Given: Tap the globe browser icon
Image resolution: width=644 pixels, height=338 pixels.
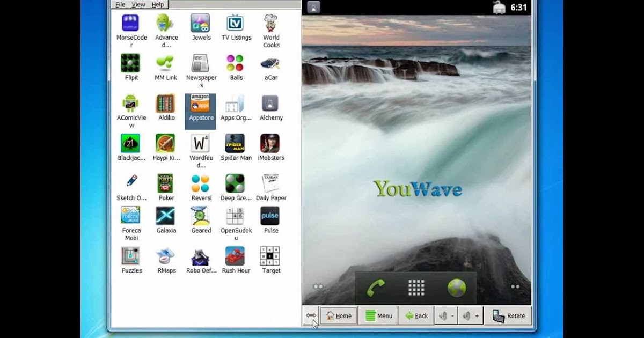Looking at the screenshot, I should point(457,288).
